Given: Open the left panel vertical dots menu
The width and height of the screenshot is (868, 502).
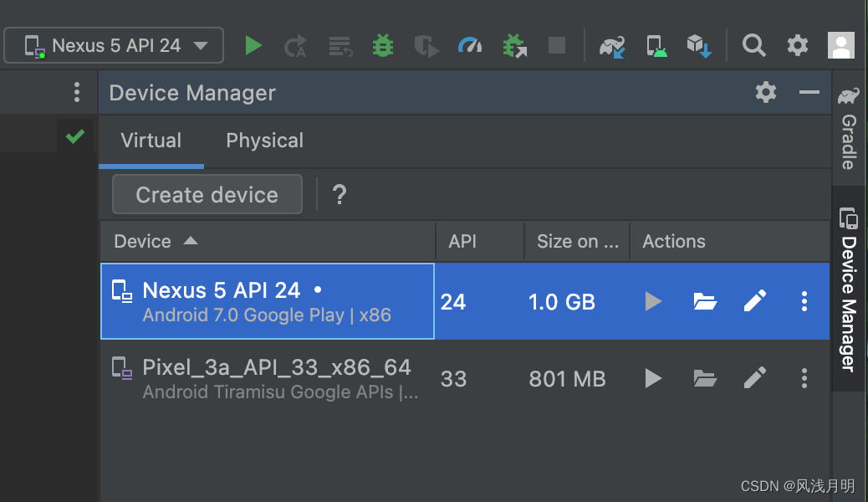Looking at the screenshot, I should coord(76,92).
